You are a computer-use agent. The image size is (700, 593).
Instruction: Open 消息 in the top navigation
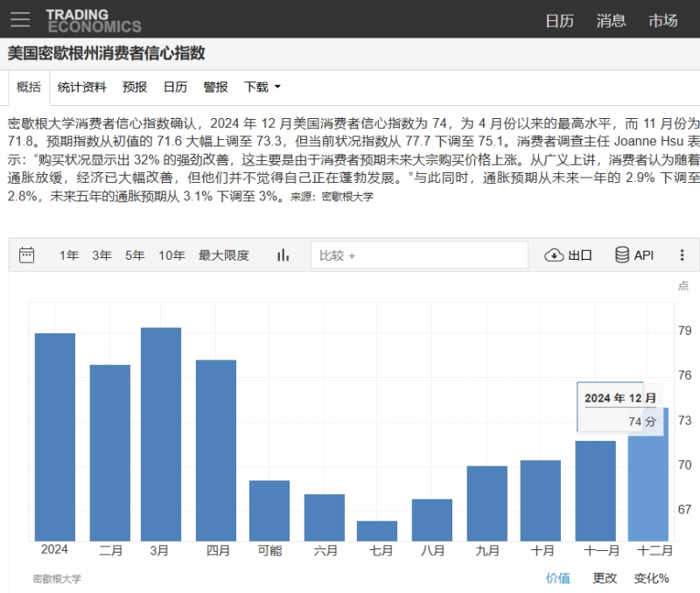(611, 20)
